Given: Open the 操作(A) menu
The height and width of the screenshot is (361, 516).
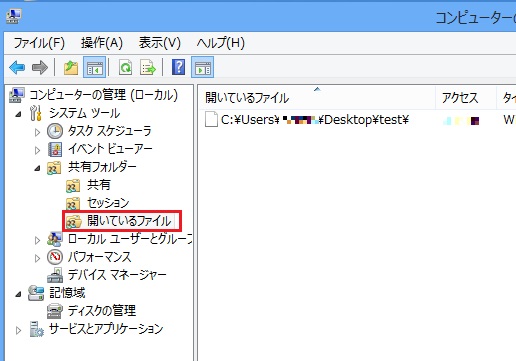Looking at the screenshot, I should 102,43.
